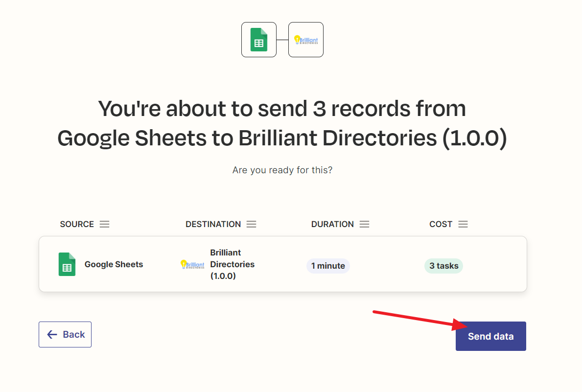Open the COST column menu icon

(x=463, y=224)
